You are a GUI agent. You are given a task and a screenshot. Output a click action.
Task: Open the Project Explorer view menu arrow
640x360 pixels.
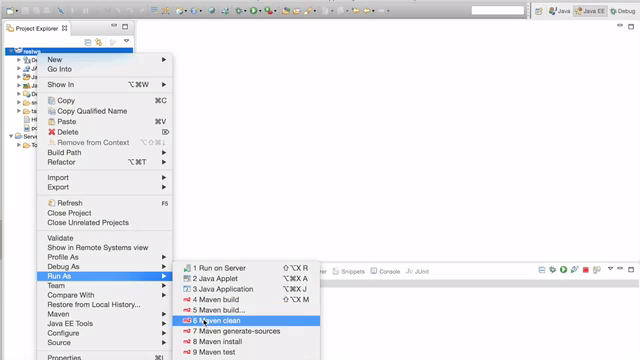tap(127, 41)
